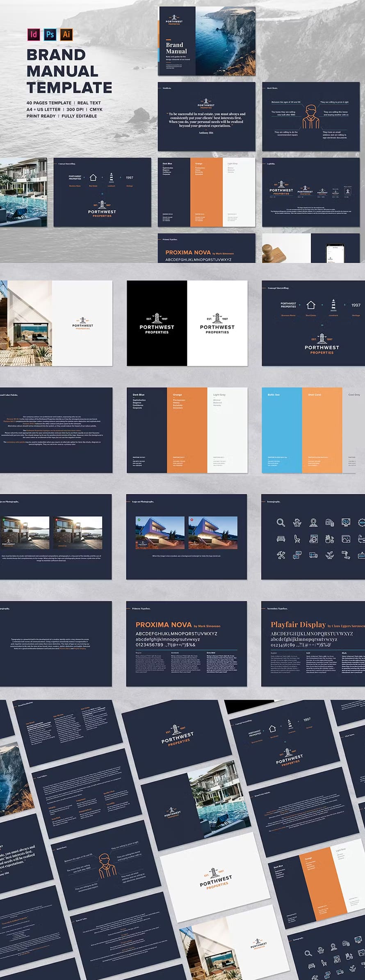This screenshot has height=980, width=365.
Task: Open the Brand Manual cover page preview
Action: click(x=207, y=41)
